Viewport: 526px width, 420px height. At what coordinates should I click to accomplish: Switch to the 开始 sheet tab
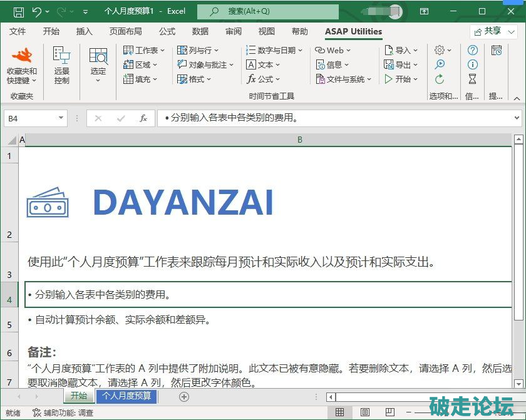(x=78, y=396)
